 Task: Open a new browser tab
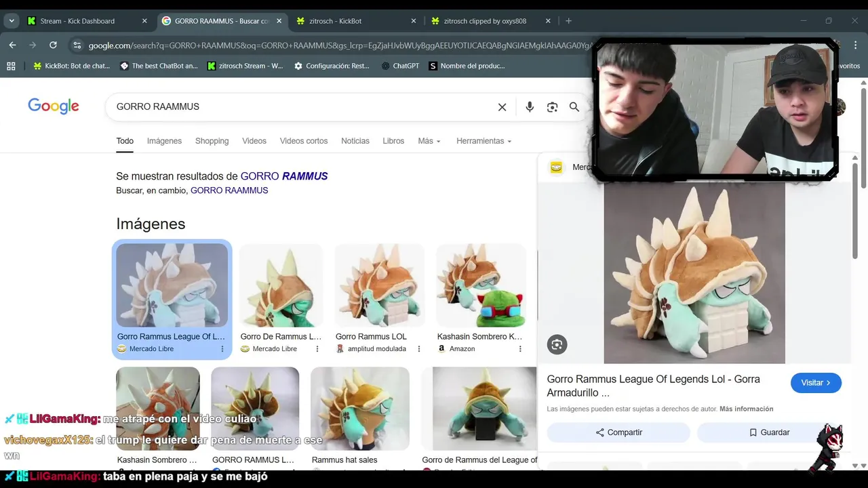coord(568,21)
